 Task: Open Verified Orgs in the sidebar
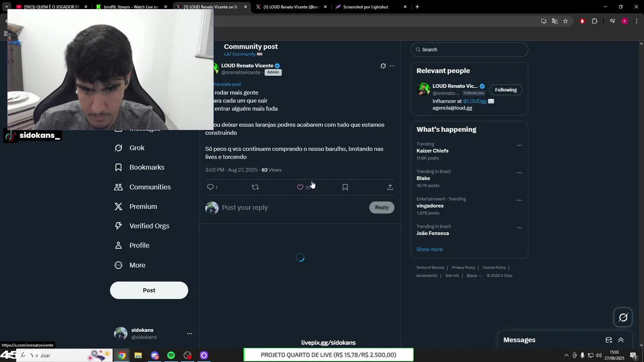coord(142,226)
